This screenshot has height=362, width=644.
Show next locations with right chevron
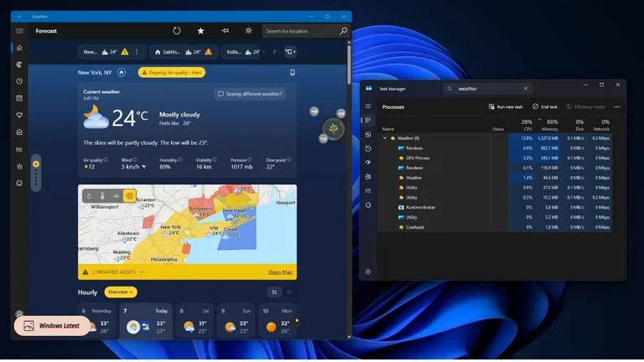coord(274,52)
